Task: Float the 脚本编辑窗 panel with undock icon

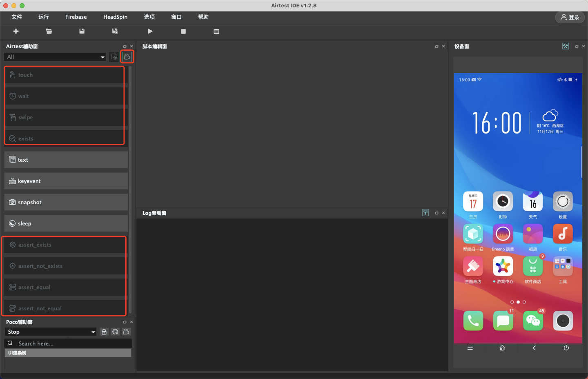Action: click(x=437, y=46)
